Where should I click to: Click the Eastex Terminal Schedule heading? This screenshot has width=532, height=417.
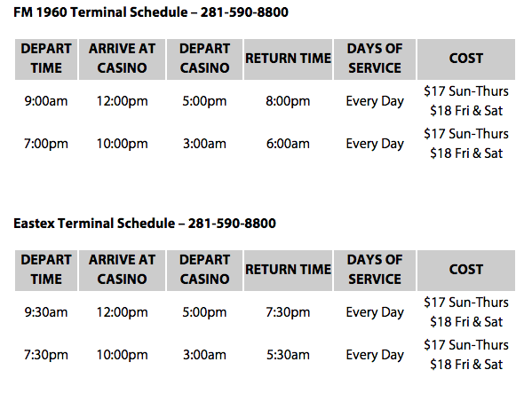145,224
